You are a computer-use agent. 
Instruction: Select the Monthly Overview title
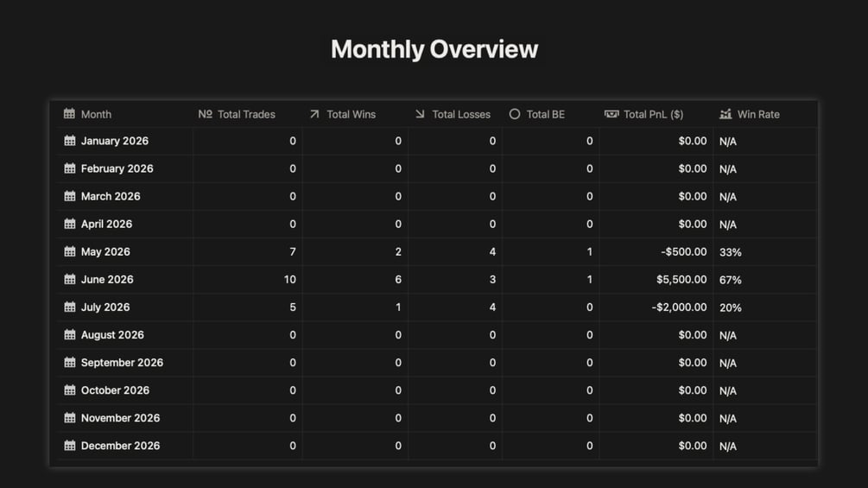pos(434,49)
